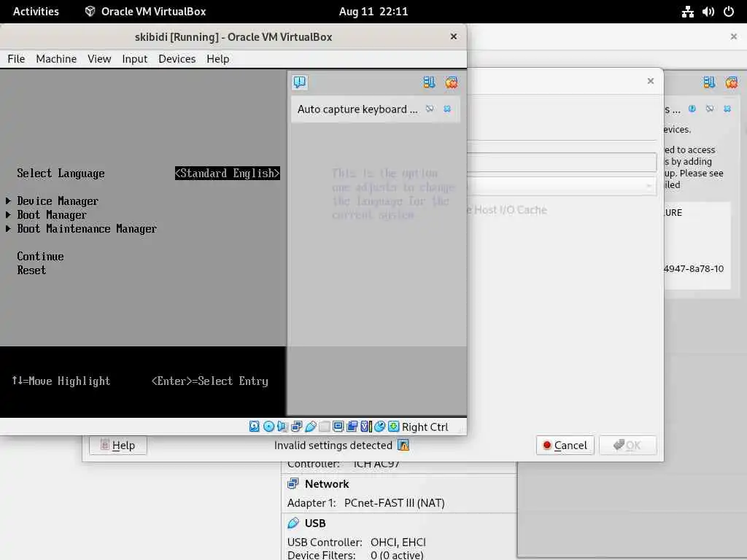Click the dropdown arrow in settings dialog combo box
Viewport: 747px width, 560px height.
[649, 186]
